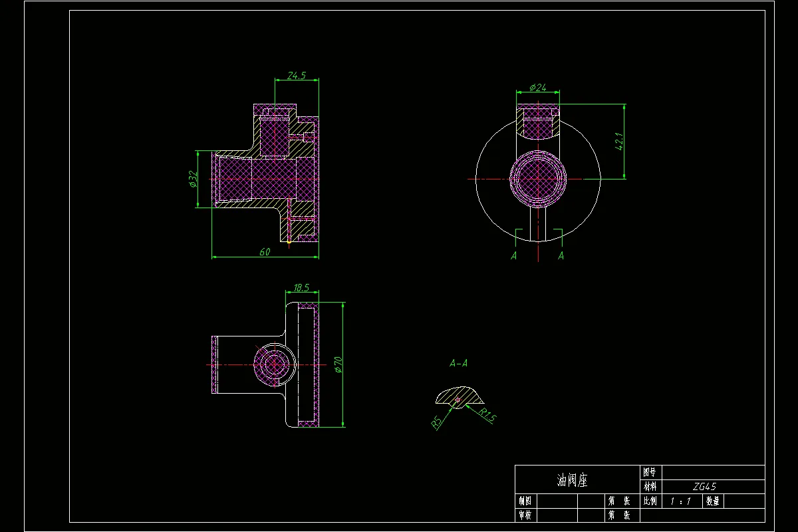Viewport: 798px width, 532px height.
Task: Select the 审核 label cell
Action: (525, 515)
